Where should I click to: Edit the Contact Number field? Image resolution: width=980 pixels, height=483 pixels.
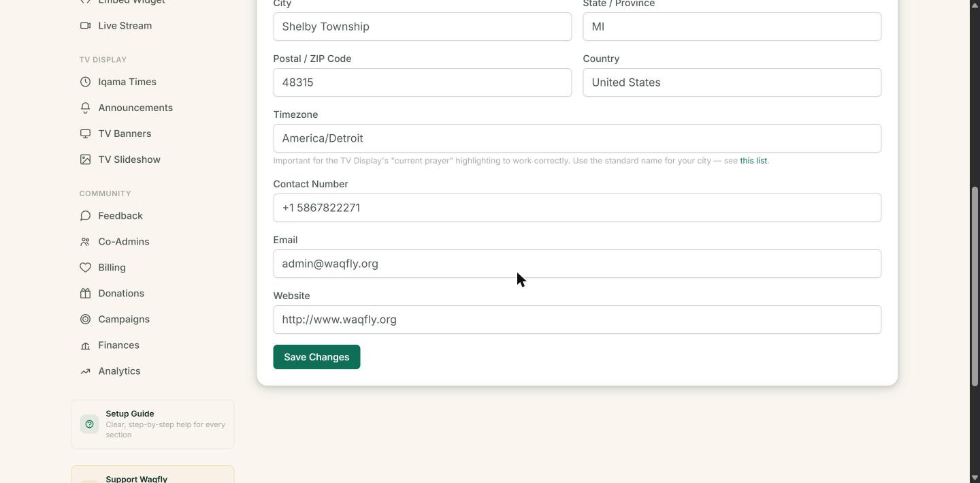577,208
